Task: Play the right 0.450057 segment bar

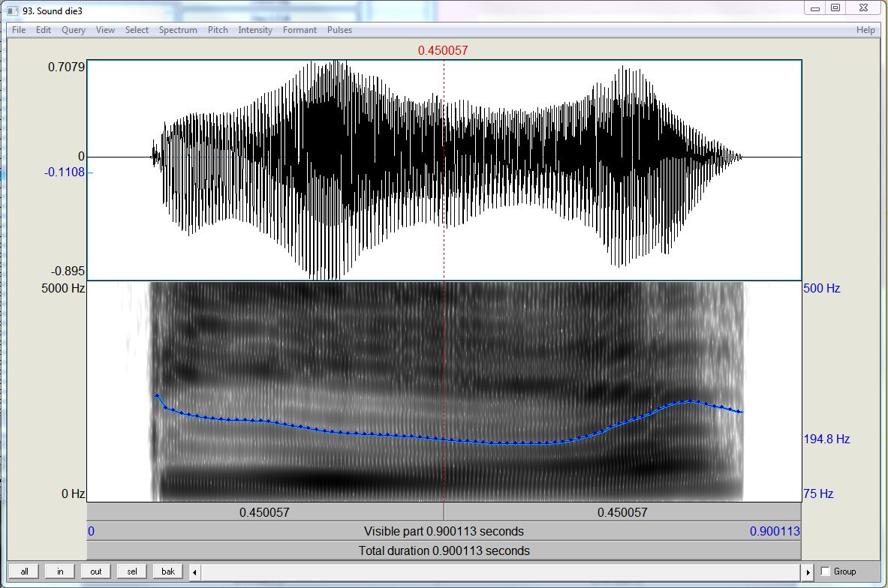Action: coord(622,512)
